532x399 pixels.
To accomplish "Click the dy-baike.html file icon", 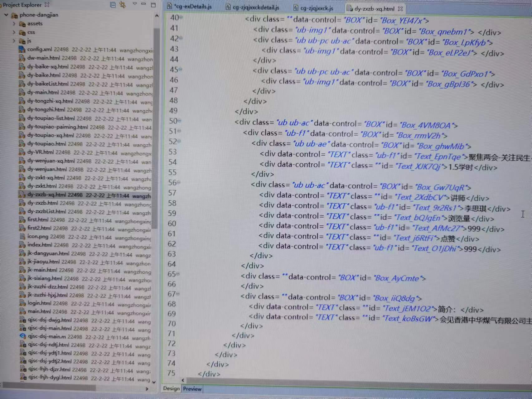I will [x=22, y=75].
